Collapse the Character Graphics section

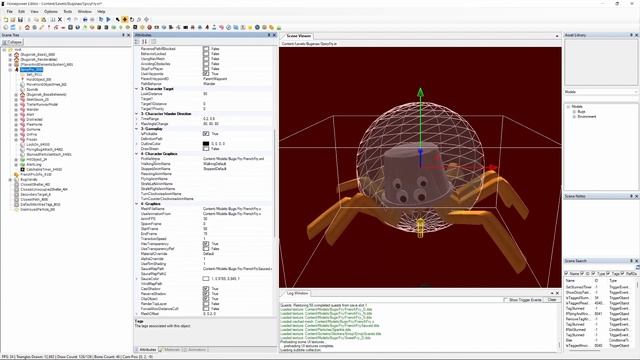click(137, 154)
